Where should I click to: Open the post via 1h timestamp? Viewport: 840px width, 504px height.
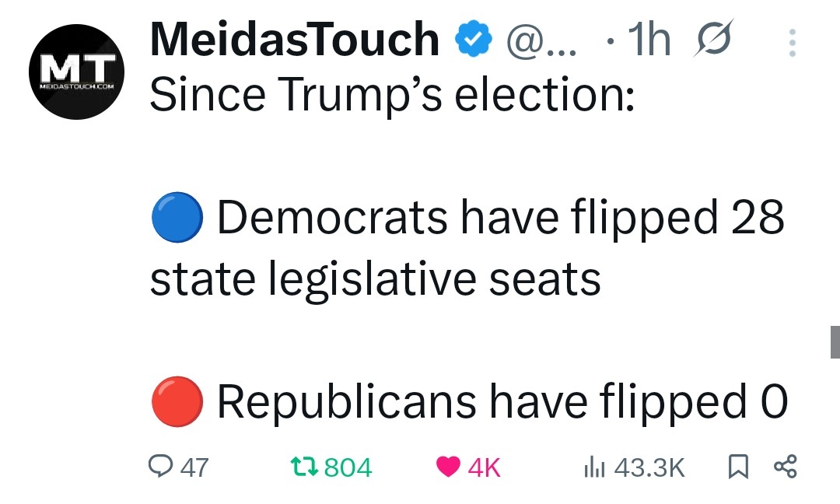coord(649,39)
